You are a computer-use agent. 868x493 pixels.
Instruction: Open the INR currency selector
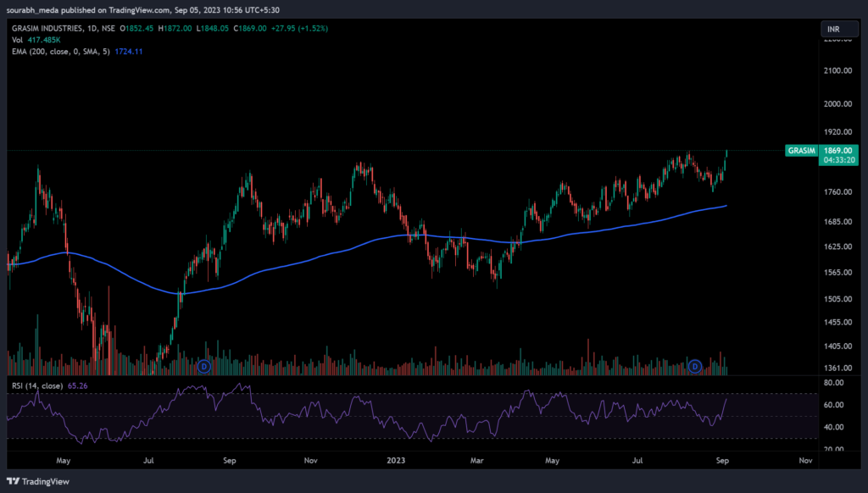[838, 29]
